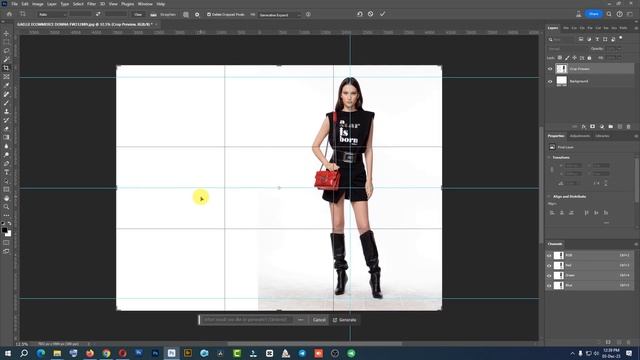This screenshot has width=640, height=360.
Task: Reset the crop with undo arrow icon
Action: [360, 14]
